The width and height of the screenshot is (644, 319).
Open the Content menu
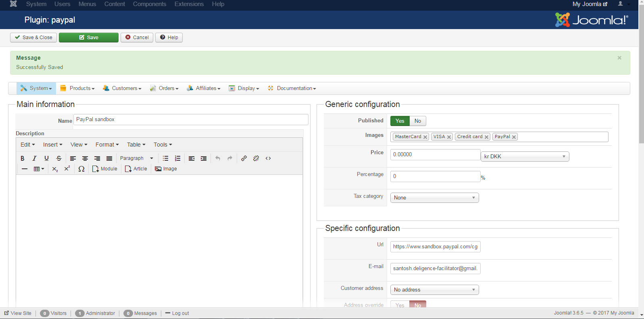click(x=115, y=4)
